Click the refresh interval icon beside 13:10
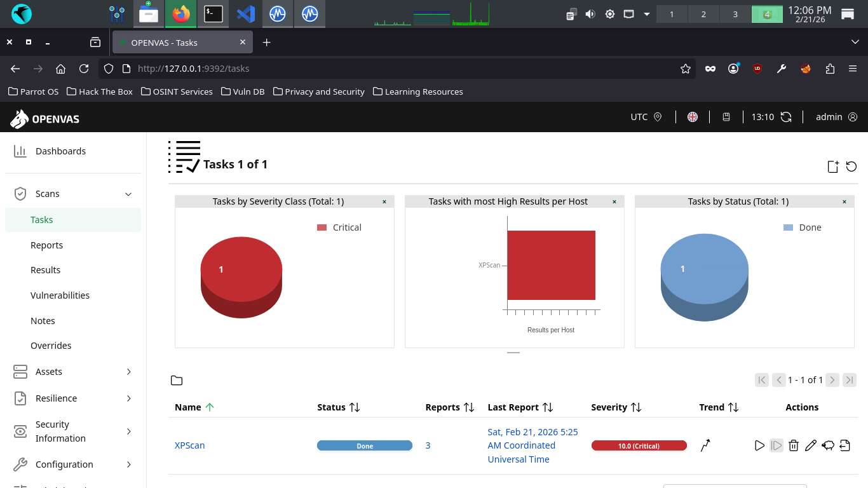868x488 pixels. pyautogui.click(x=786, y=117)
